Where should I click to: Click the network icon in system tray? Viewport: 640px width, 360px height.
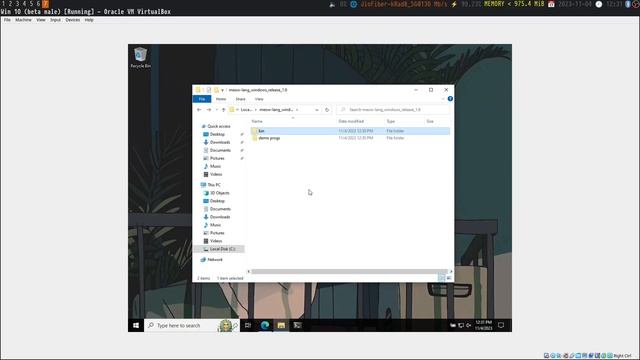click(461, 325)
